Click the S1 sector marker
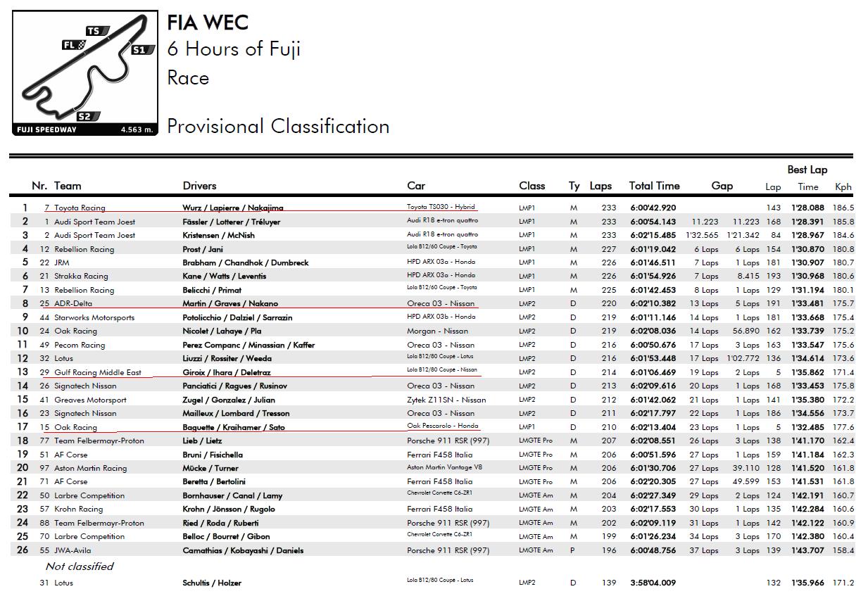The height and width of the screenshot is (608, 868). pos(141,50)
